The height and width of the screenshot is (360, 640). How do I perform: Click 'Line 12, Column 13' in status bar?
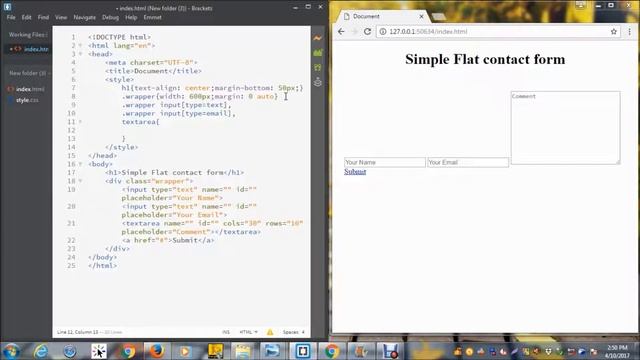tap(78, 332)
